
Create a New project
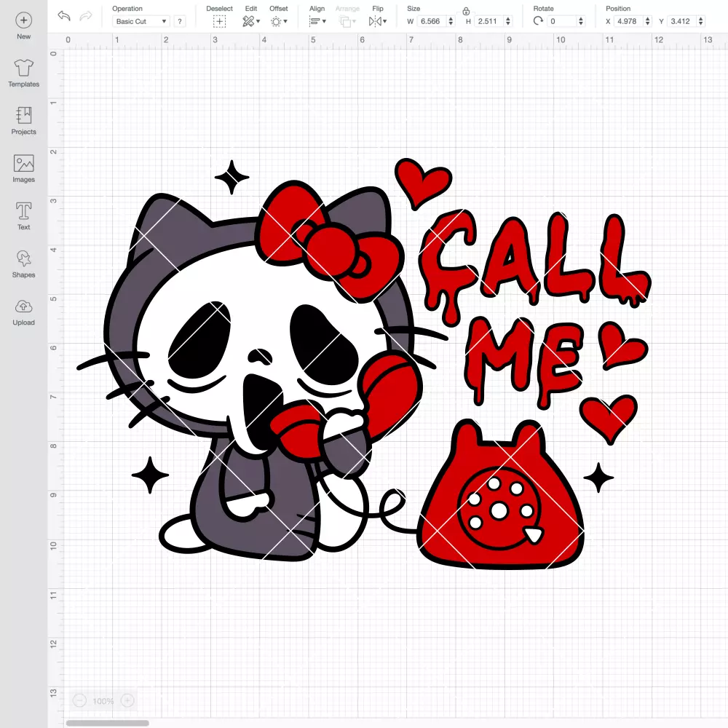(x=24, y=26)
